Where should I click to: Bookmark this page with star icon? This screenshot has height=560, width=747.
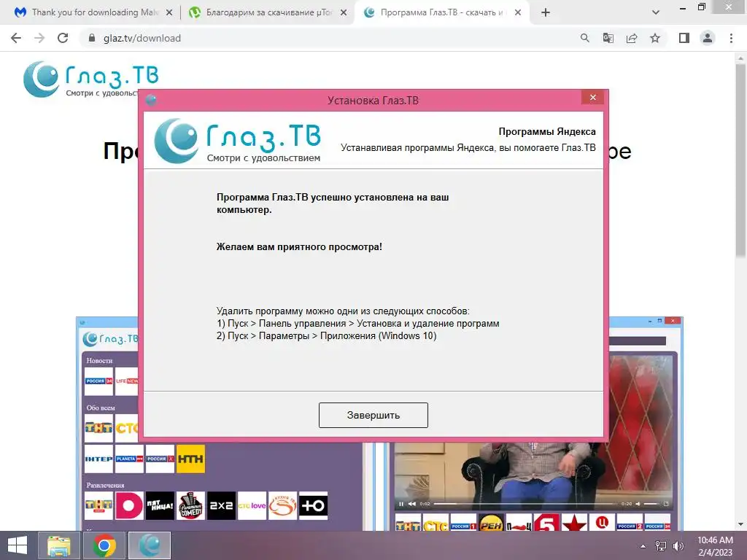point(655,38)
